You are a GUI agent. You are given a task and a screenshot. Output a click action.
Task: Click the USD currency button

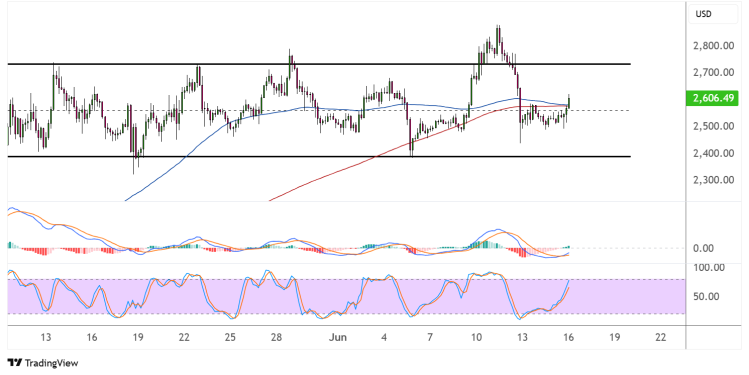713,14
